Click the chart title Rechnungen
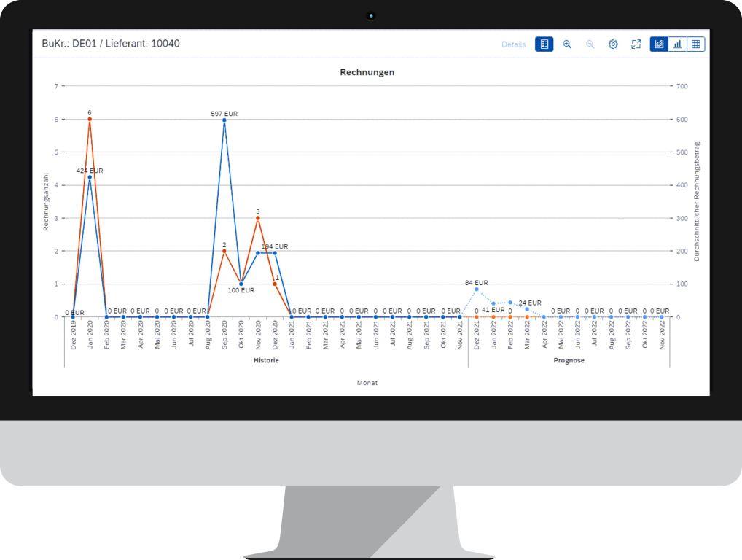 (x=367, y=72)
